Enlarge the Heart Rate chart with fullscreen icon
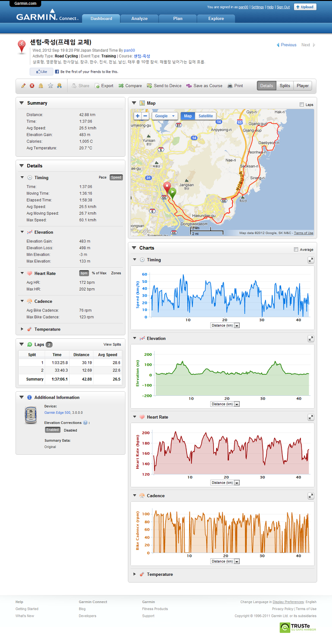 (x=311, y=417)
